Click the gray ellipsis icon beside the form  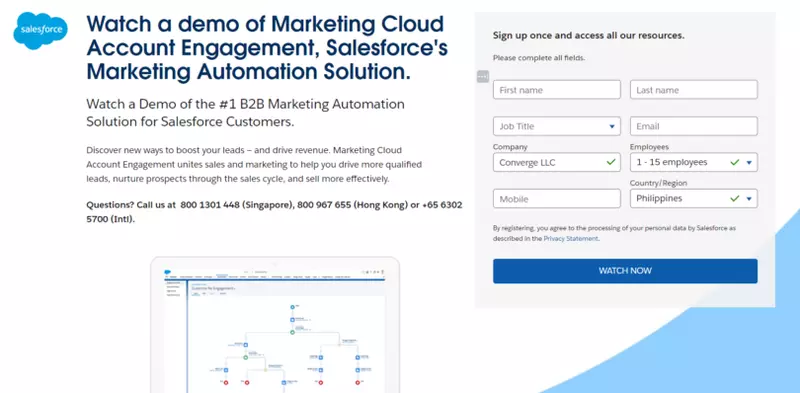click(483, 77)
